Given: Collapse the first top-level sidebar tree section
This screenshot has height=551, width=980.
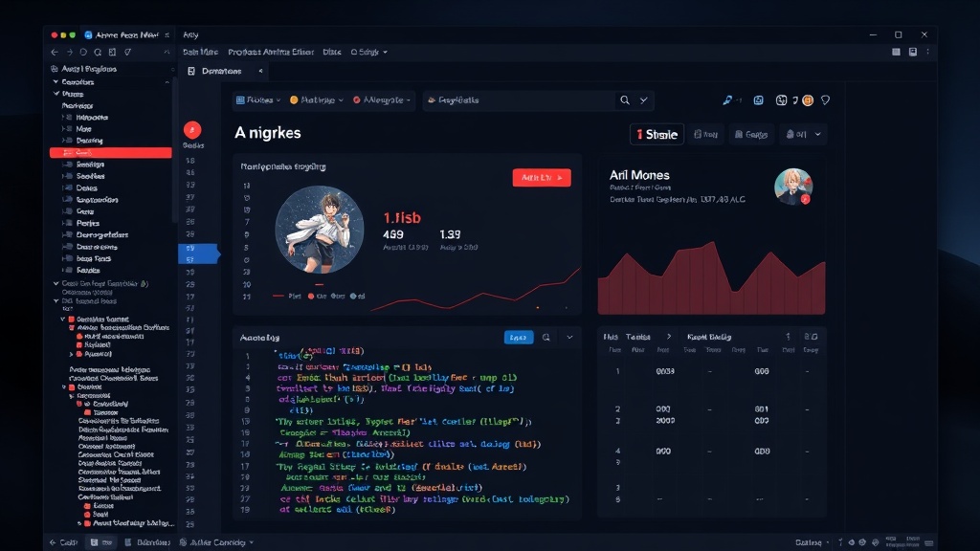Looking at the screenshot, I should [x=56, y=82].
